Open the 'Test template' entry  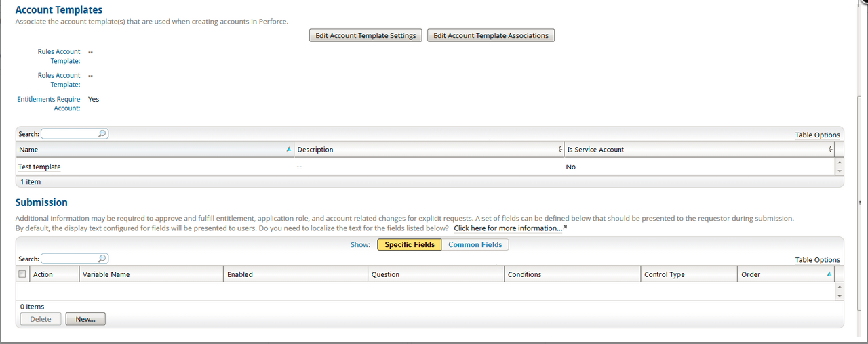point(39,167)
